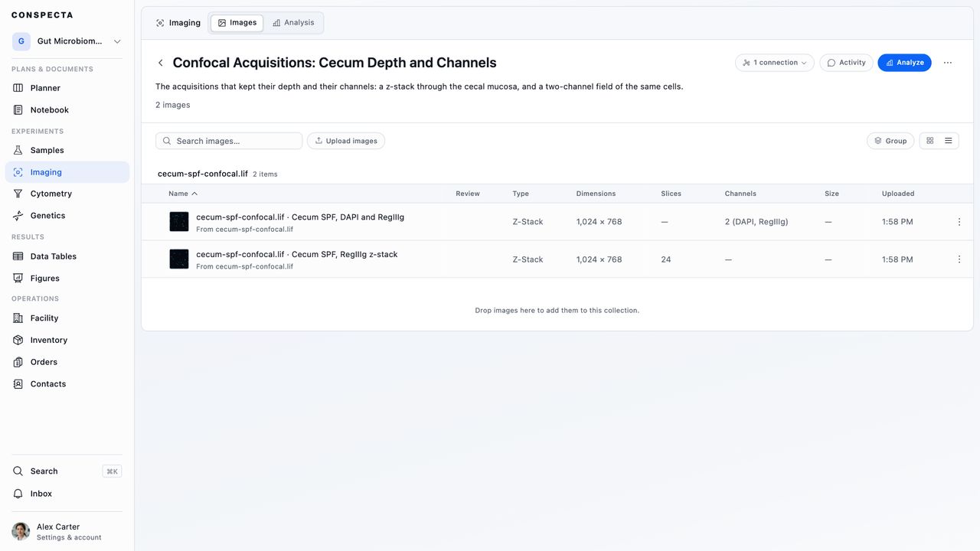The height and width of the screenshot is (551, 980).
Task: Switch to the Analysis tab
Action: [293, 23]
